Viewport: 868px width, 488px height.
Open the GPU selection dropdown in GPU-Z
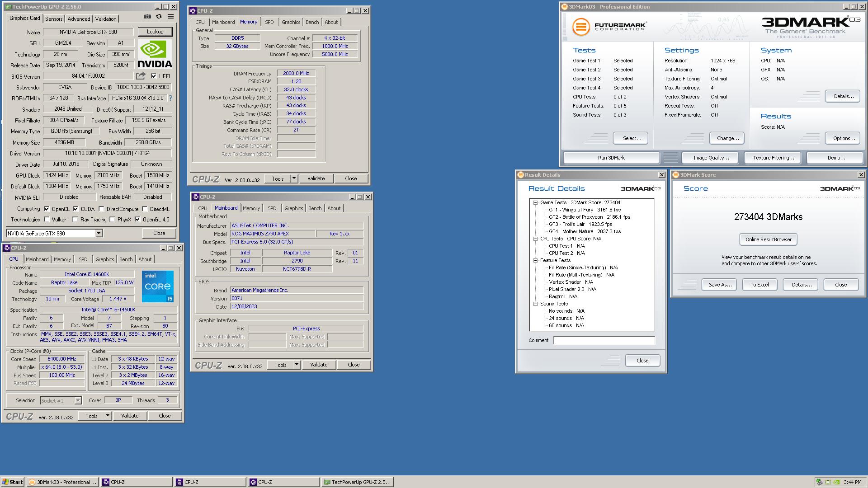pyautogui.click(x=99, y=234)
